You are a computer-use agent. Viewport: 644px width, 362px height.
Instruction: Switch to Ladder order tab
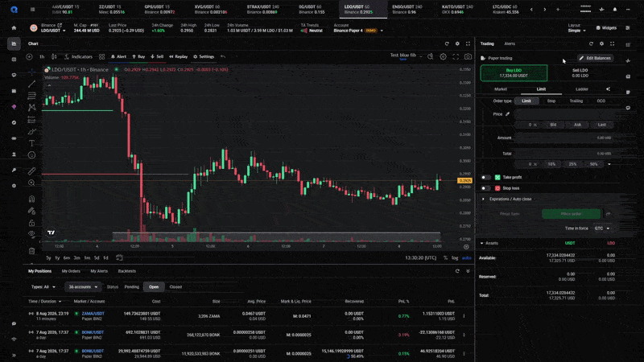581,89
